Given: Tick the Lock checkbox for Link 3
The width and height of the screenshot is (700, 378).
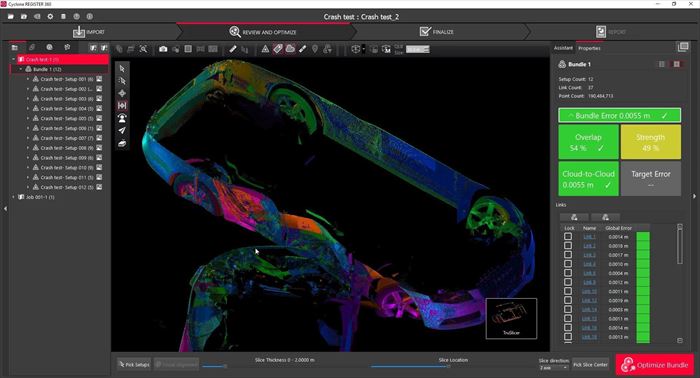Looking at the screenshot, I should 568,255.
